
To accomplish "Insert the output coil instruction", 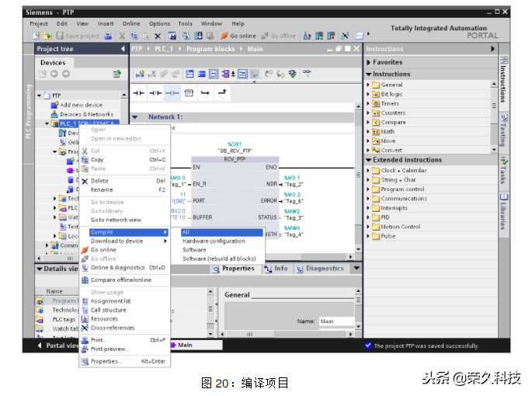I will click(x=172, y=92).
